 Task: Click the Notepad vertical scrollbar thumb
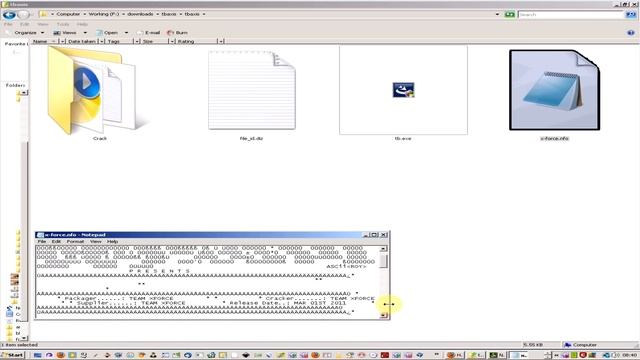[383, 261]
